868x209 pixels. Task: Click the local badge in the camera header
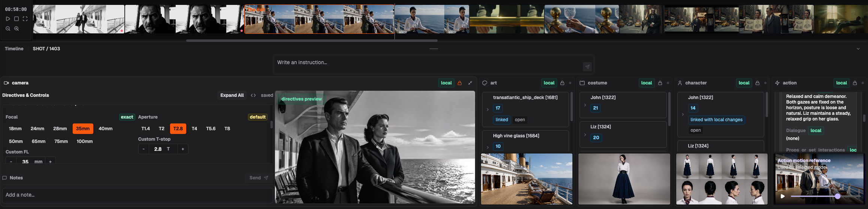coord(446,83)
